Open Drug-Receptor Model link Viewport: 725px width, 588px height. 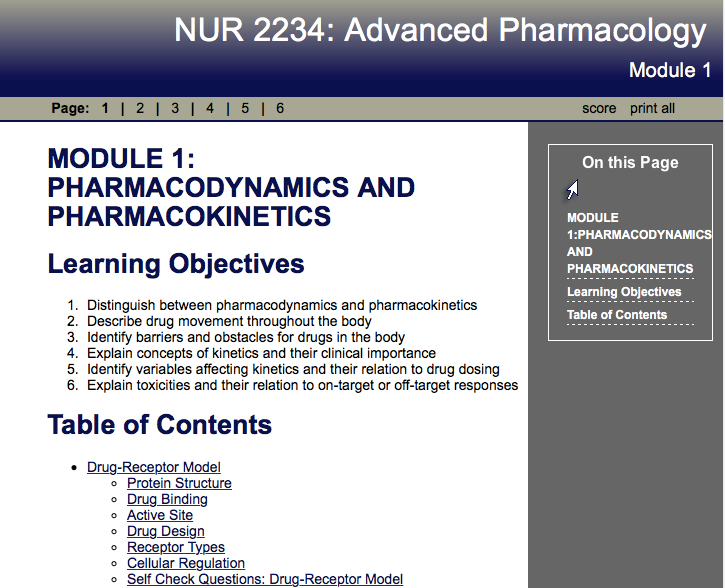tap(154, 467)
